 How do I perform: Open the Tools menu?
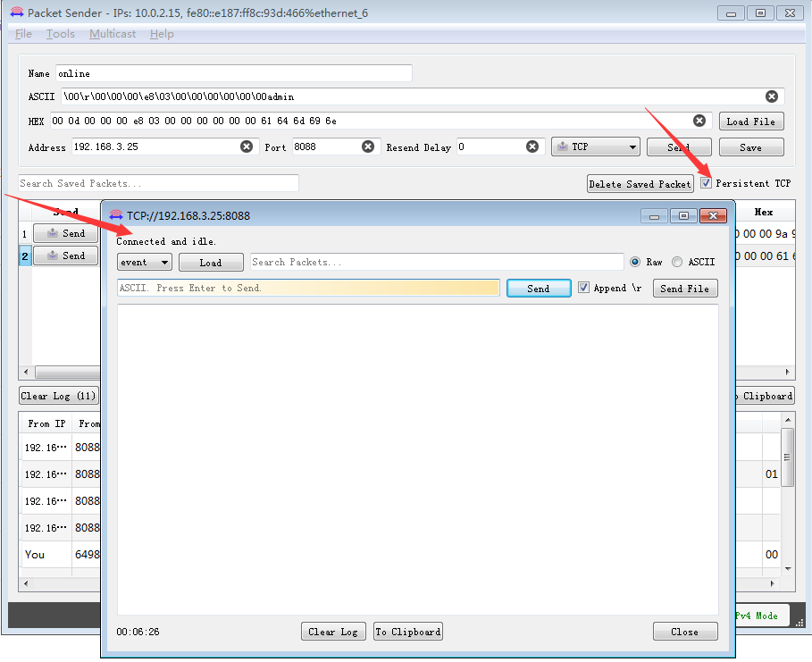tap(61, 34)
